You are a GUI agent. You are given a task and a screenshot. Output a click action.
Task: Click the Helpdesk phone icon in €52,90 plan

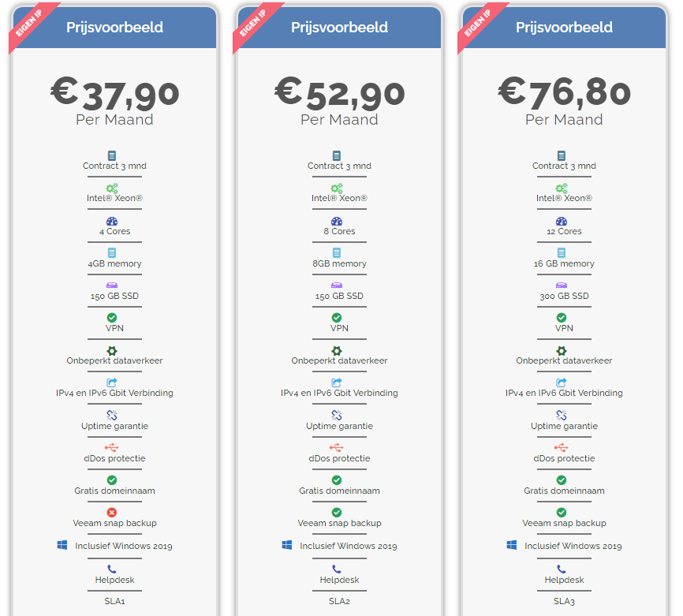[x=337, y=569]
